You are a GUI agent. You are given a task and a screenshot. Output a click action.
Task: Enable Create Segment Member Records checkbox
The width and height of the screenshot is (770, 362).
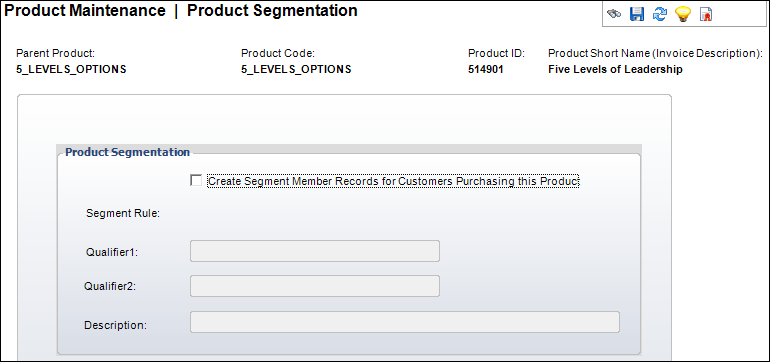tap(196, 181)
